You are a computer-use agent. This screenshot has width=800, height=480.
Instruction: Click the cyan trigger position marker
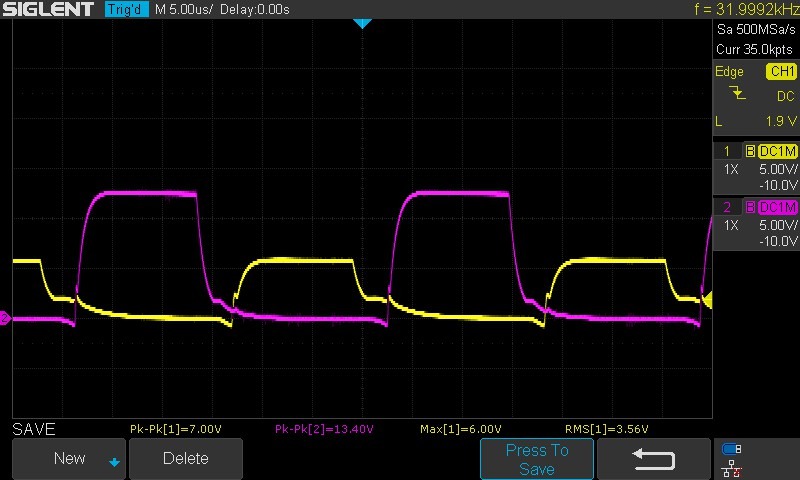click(362, 23)
